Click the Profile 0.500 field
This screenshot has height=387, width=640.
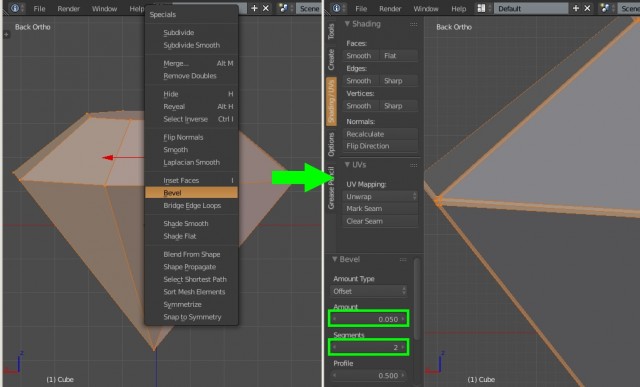(x=369, y=376)
